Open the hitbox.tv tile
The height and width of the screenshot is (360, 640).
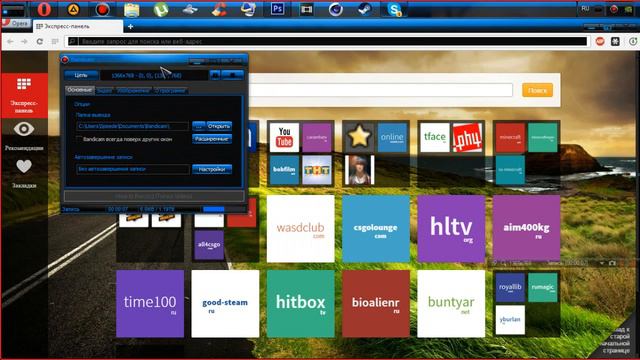click(x=300, y=304)
